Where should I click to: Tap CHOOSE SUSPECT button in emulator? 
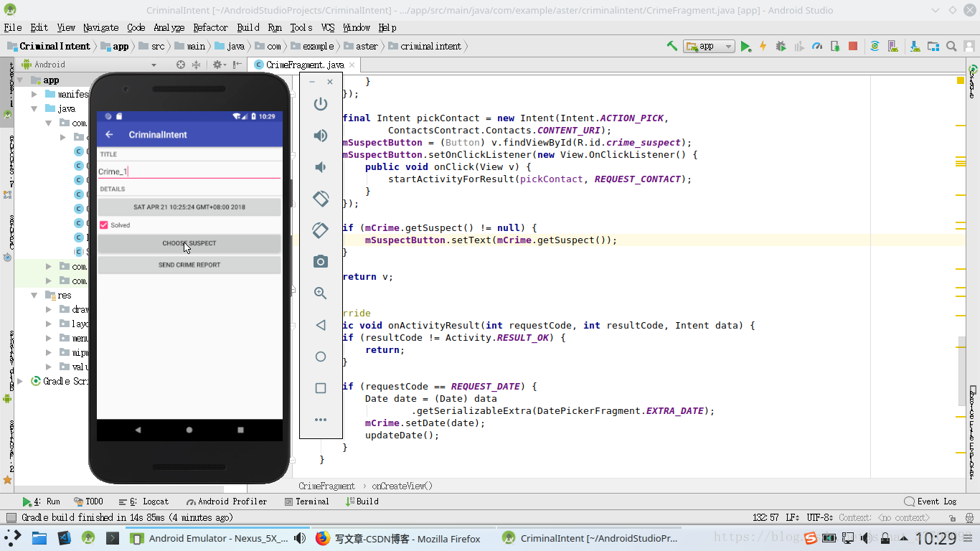(189, 243)
